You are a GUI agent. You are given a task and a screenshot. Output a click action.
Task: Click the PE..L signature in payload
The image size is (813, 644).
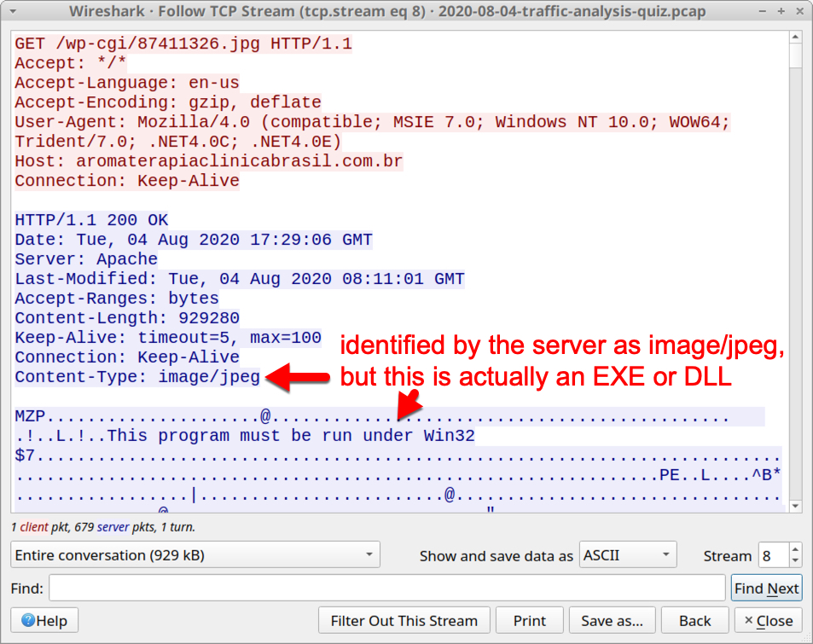click(684, 475)
